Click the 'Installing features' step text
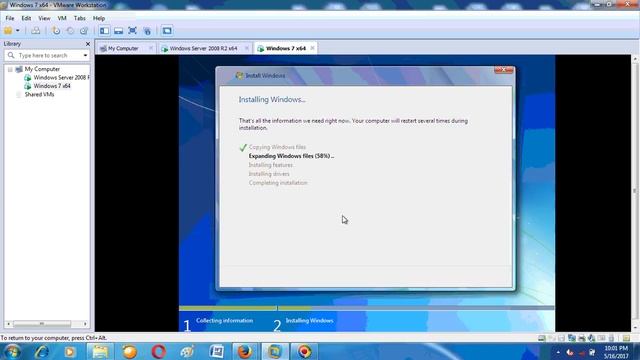The width and height of the screenshot is (640, 360). [x=271, y=165]
